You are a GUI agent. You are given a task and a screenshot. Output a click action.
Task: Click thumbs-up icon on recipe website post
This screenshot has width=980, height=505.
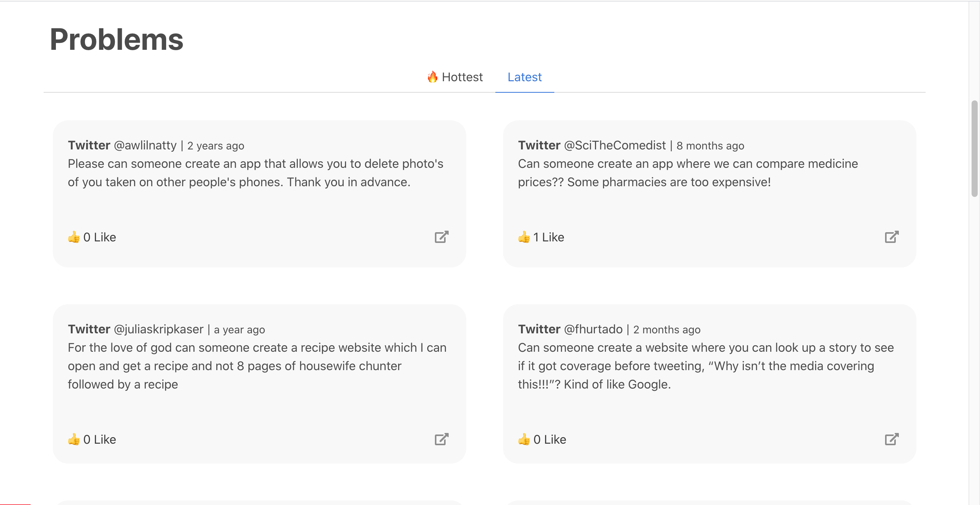[x=74, y=439]
